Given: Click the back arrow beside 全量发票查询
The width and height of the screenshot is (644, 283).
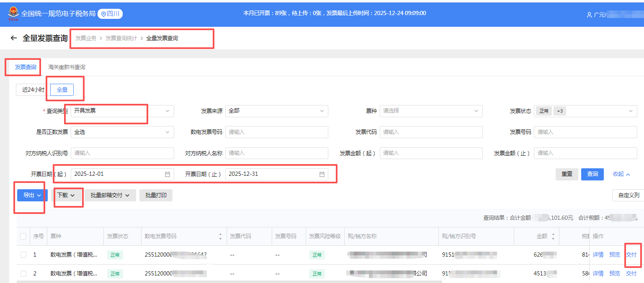Looking at the screenshot, I should (14, 38).
